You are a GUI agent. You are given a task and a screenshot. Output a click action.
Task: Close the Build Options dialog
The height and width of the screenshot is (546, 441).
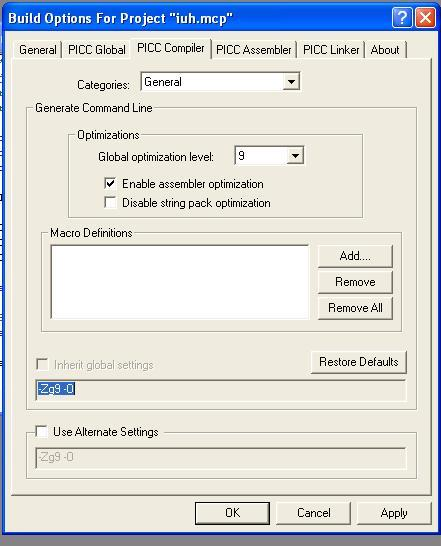(x=425, y=17)
